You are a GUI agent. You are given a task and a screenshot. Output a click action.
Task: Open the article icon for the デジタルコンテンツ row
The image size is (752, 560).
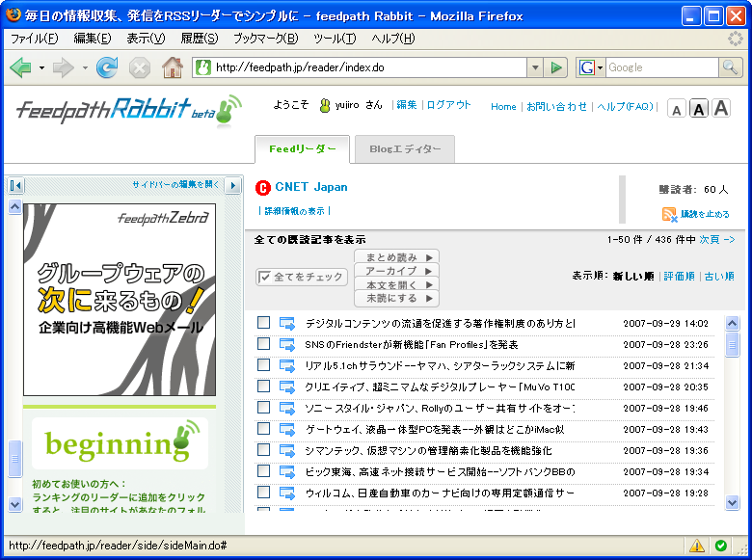[286, 324]
